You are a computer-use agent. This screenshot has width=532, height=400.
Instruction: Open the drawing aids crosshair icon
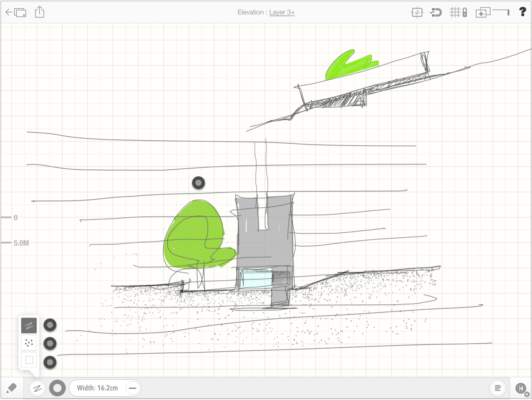417,13
